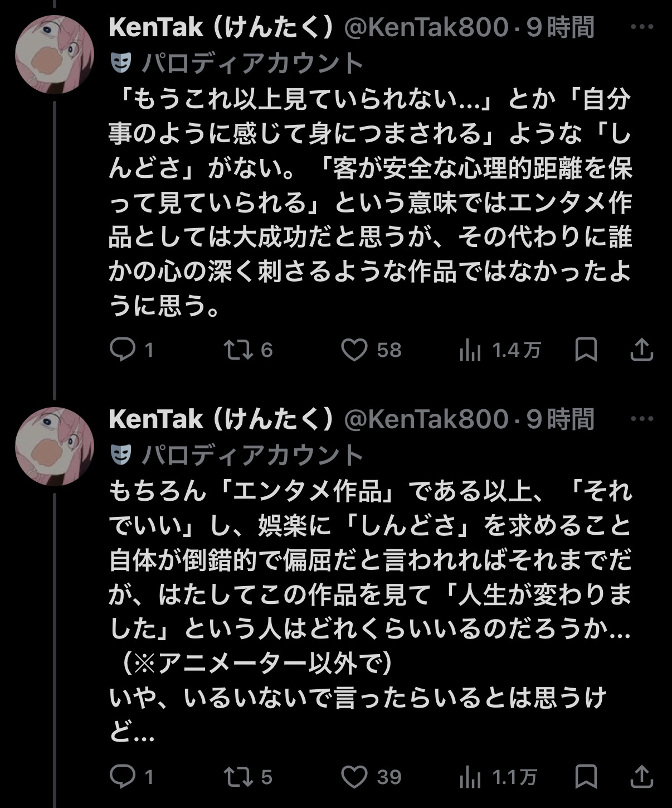Screen dimensions: 672x808
Task: Like the first tweet with 58 likes
Action: click(354, 350)
